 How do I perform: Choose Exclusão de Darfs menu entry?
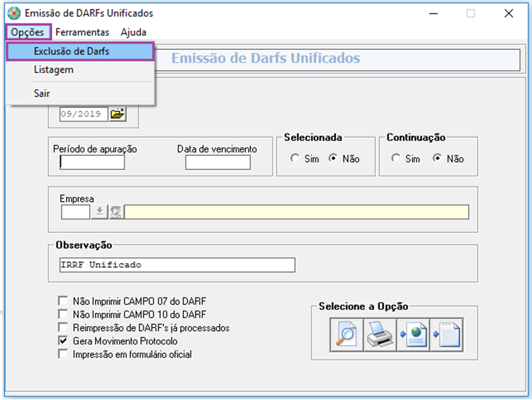(81, 51)
